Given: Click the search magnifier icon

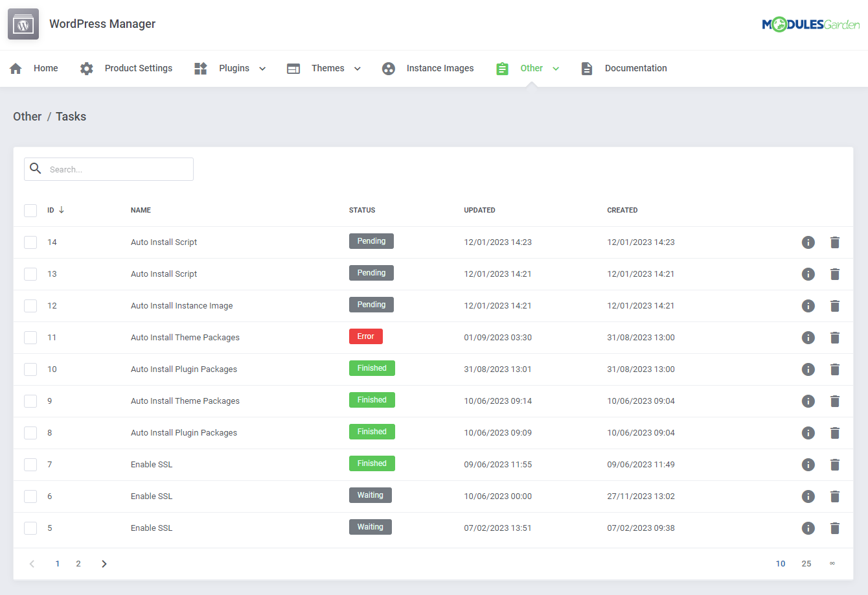Looking at the screenshot, I should click(36, 169).
